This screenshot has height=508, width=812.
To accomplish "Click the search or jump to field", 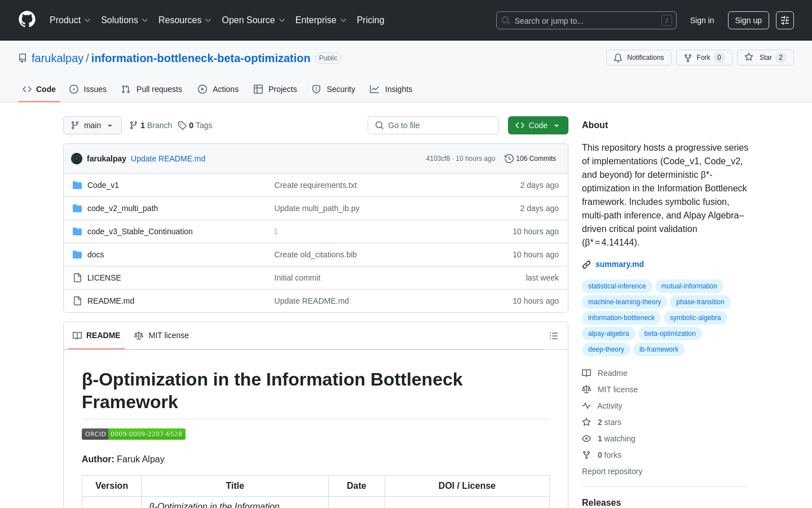I will pyautogui.click(x=586, y=20).
